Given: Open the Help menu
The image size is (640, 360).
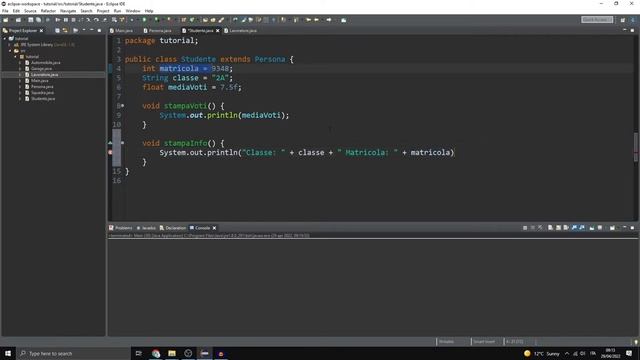Looking at the screenshot, I should pos(149,11).
